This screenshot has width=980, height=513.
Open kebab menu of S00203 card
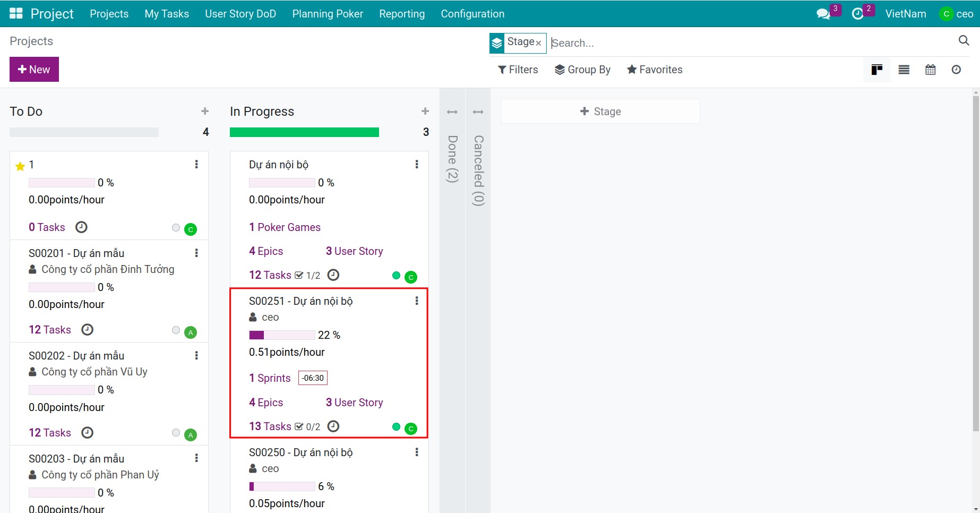pyautogui.click(x=196, y=458)
